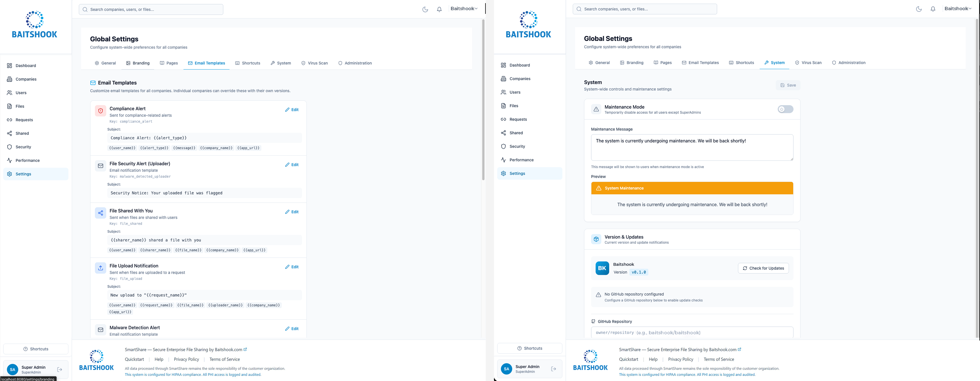Expand the Baitshook account menu in the System window

958,9
